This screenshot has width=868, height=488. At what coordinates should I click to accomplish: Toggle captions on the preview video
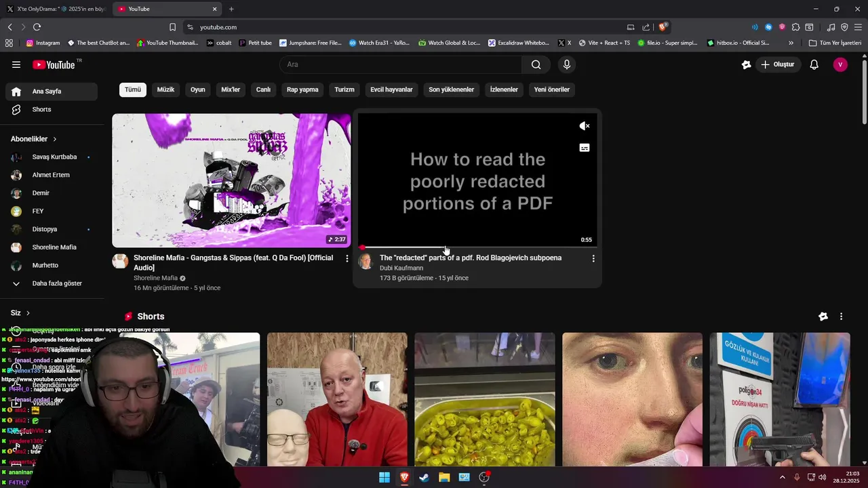585,148
